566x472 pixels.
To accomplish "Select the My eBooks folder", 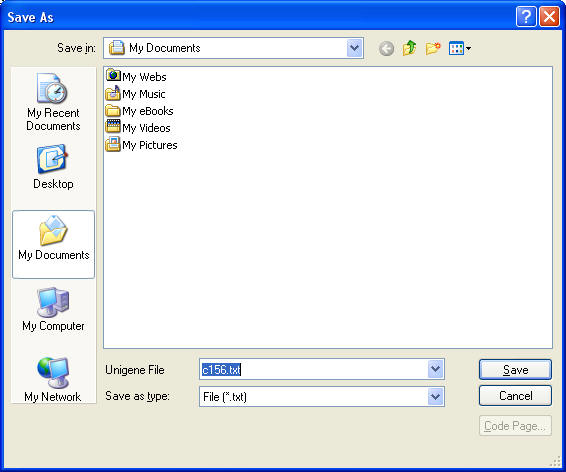I will [x=139, y=111].
